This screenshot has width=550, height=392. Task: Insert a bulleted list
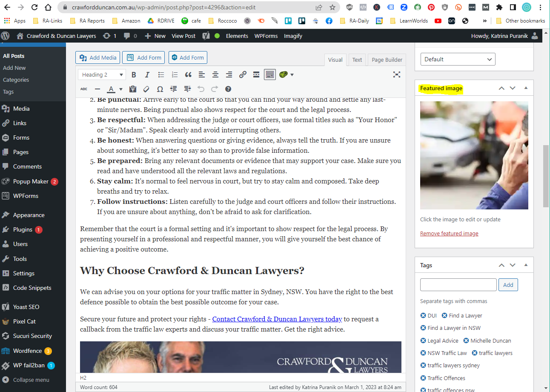click(x=161, y=74)
